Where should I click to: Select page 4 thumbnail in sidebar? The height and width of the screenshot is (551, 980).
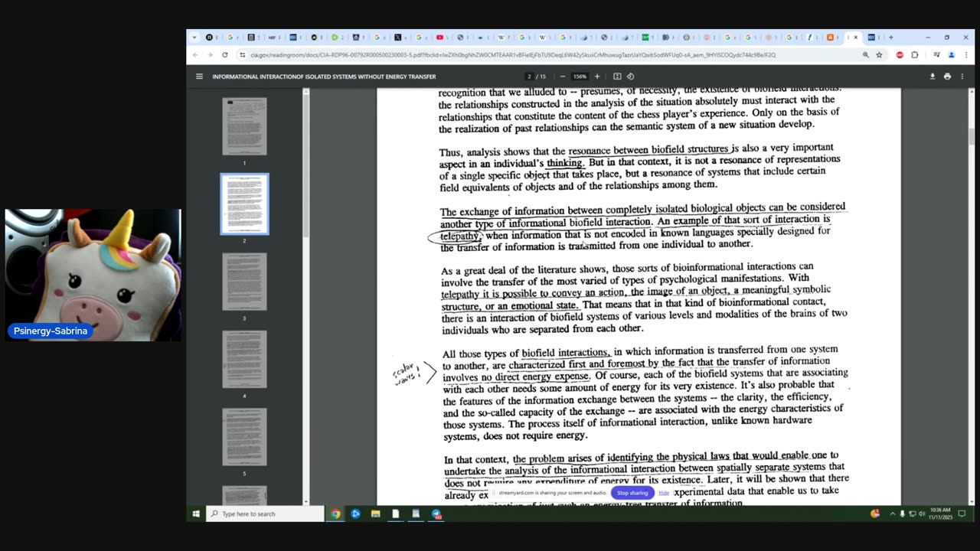click(245, 360)
